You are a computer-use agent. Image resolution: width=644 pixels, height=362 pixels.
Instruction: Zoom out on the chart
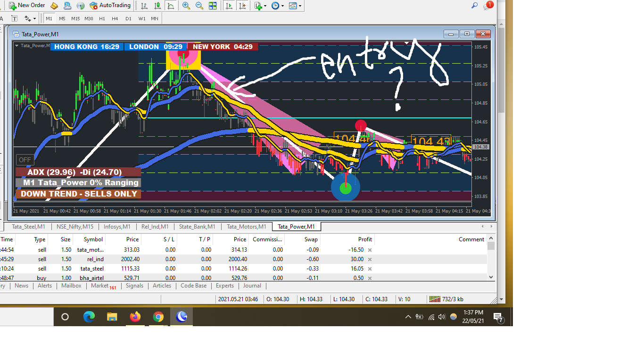pyautogui.click(x=199, y=6)
